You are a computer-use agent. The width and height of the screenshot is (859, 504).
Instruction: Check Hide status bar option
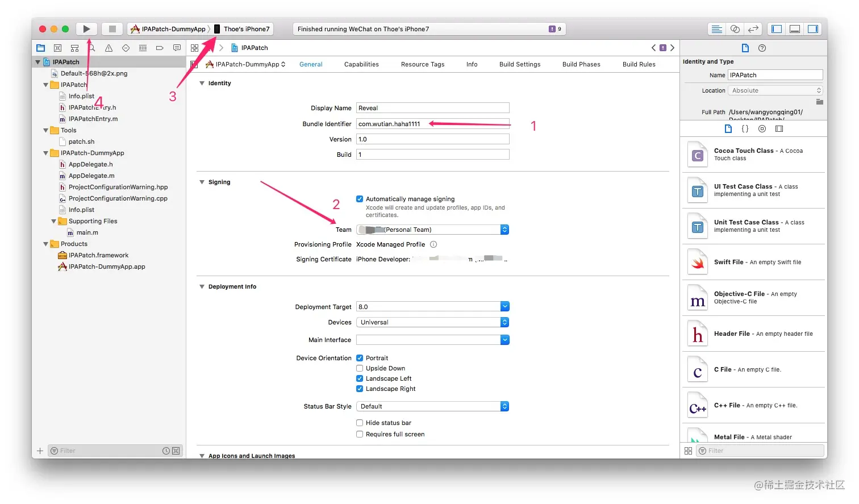click(360, 423)
